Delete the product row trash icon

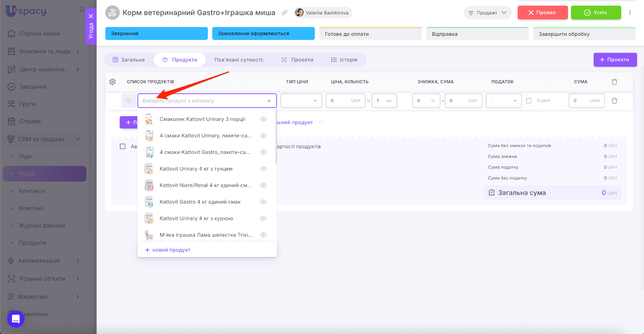615,101
